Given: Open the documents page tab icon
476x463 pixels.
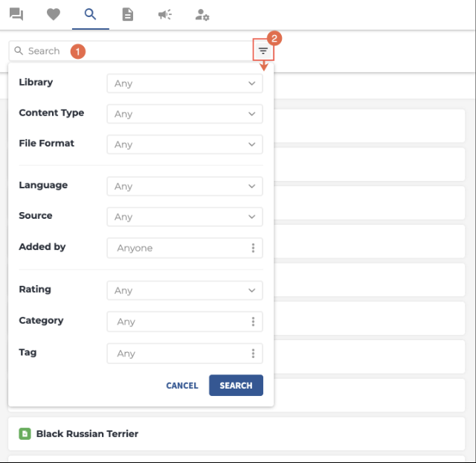Looking at the screenshot, I should click(127, 14).
